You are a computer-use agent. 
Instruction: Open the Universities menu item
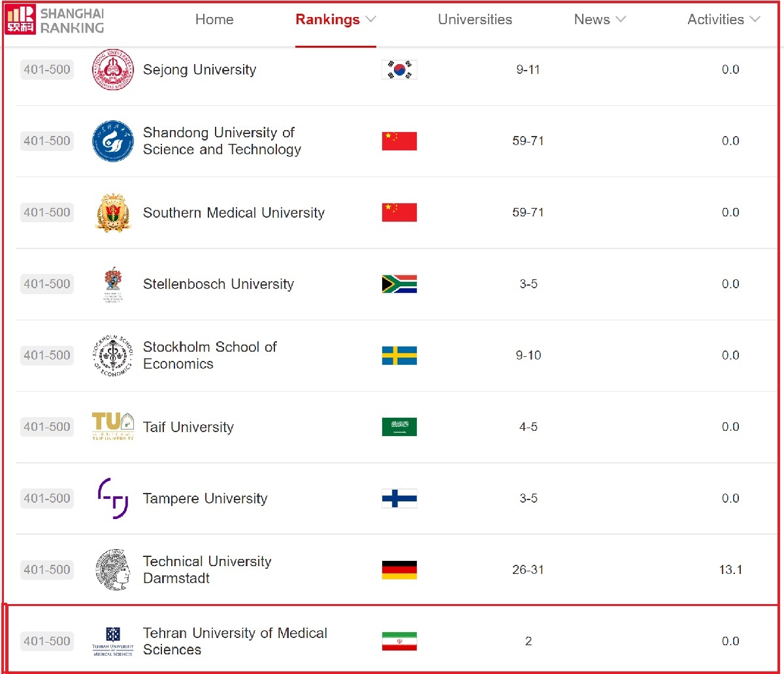(x=475, y=20)
